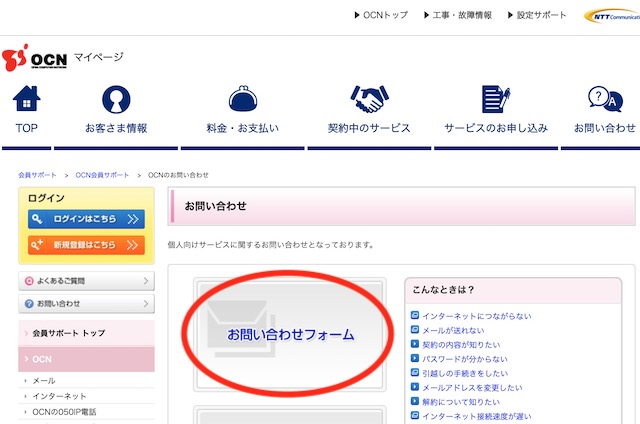Screen dimensions: 640x424
Task: Click the double chevron on ログインはこちら
Action: pos(133,219)
